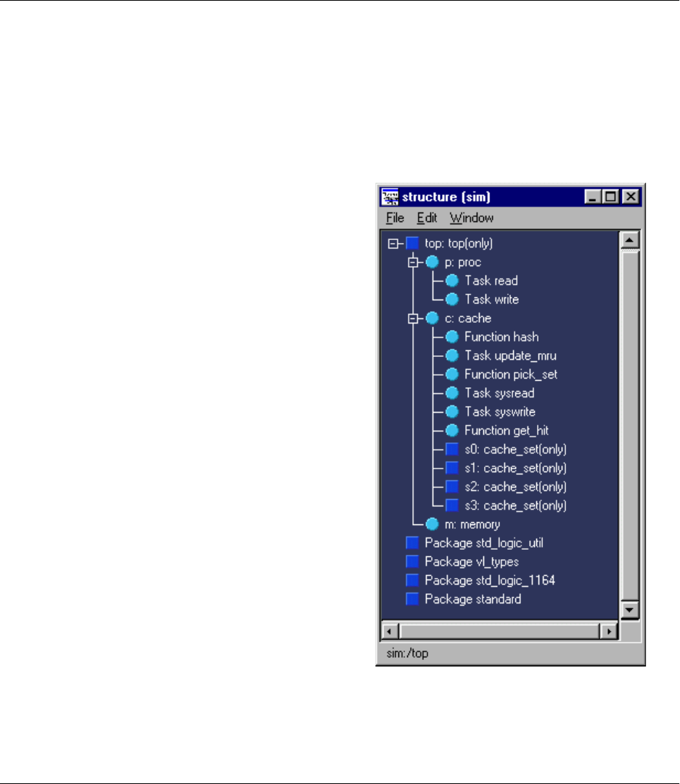Select Package std_logic_util row
The height and width of the screenshot is (784, 680).
484,543
